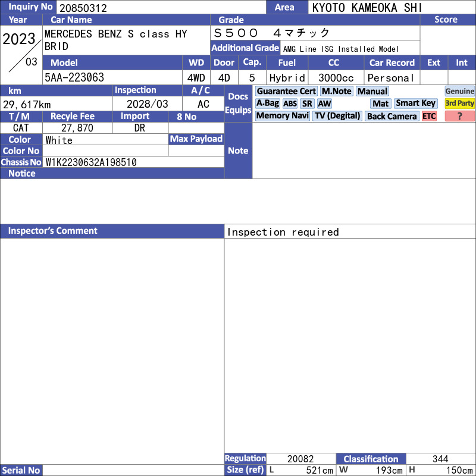476x476 pixels.
Task: Click the height value 150cm
Action: coord(459,470)
